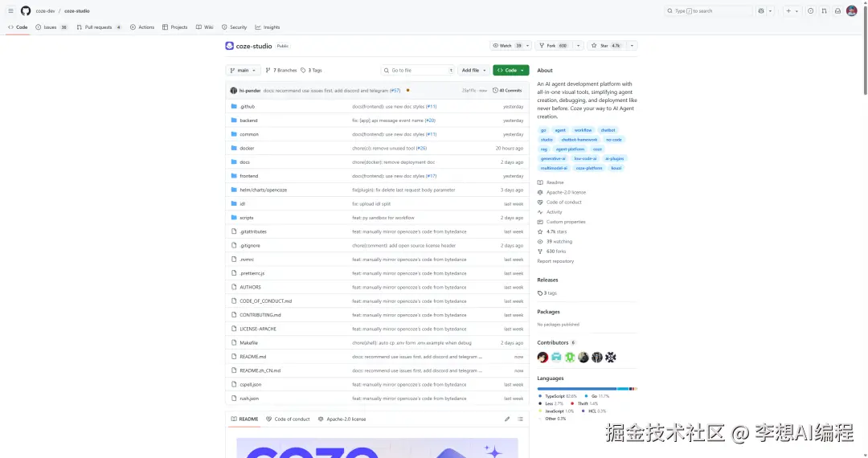Select the Apache-2.0 license README tab
This screenshot has width=868, height=458.
point(342,419)
